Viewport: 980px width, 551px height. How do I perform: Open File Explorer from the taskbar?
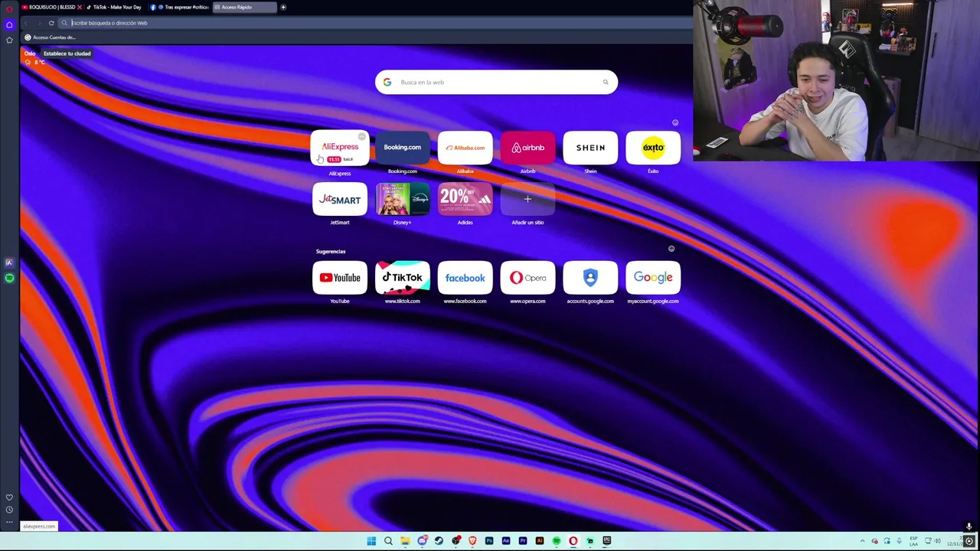[x=405, y=541]
